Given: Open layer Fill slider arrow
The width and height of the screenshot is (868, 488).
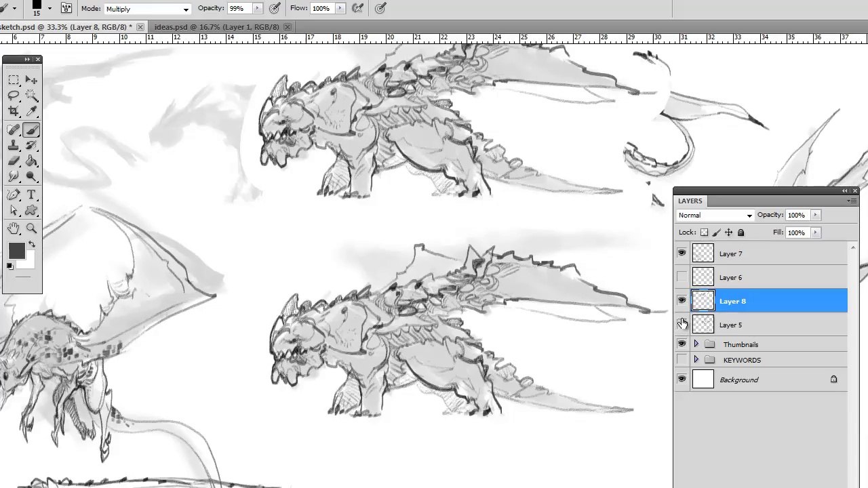Looking at the screenshot, I should pos(815,232).
